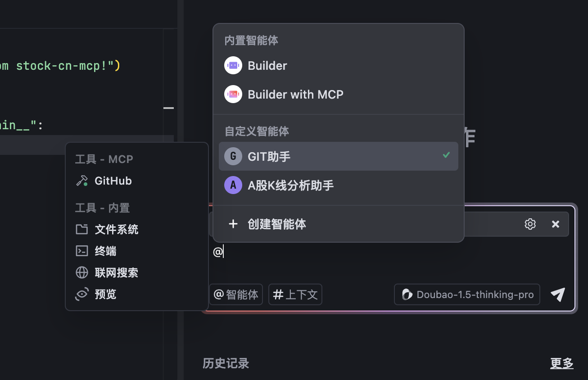This screenshot has height=380, width=588.
Task: Toggle the @智能体 selector
Action: click(235, 294)
